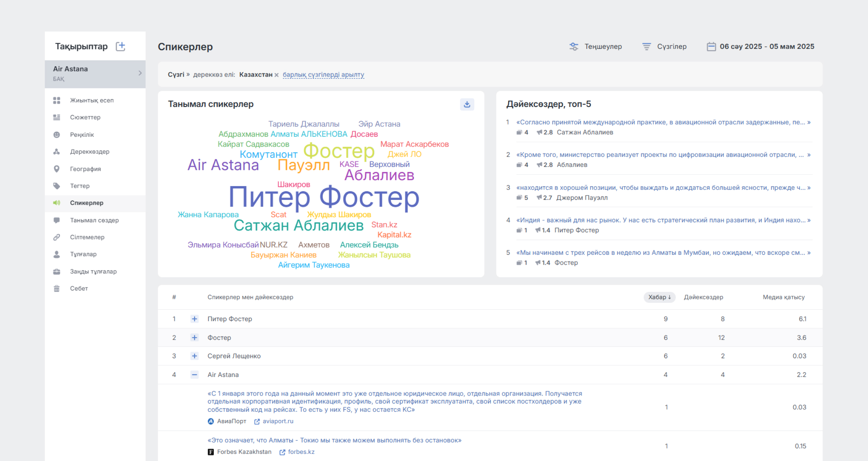Click the Сүзгілер filter icon
The width and height of the screenshot is (868, 461).
point(646,47)
